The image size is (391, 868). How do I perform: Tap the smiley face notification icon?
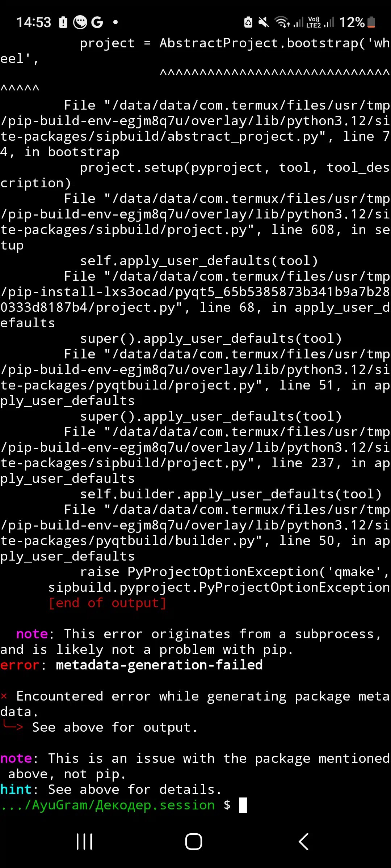[x=80, y=22]
